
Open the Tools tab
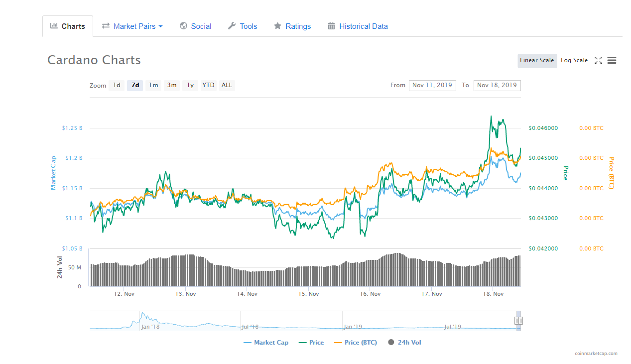243,26
